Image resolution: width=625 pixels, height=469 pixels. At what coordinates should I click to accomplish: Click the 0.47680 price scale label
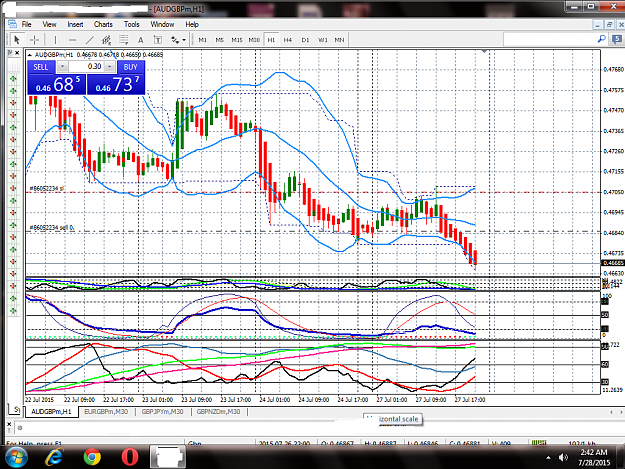coord(613,69)
